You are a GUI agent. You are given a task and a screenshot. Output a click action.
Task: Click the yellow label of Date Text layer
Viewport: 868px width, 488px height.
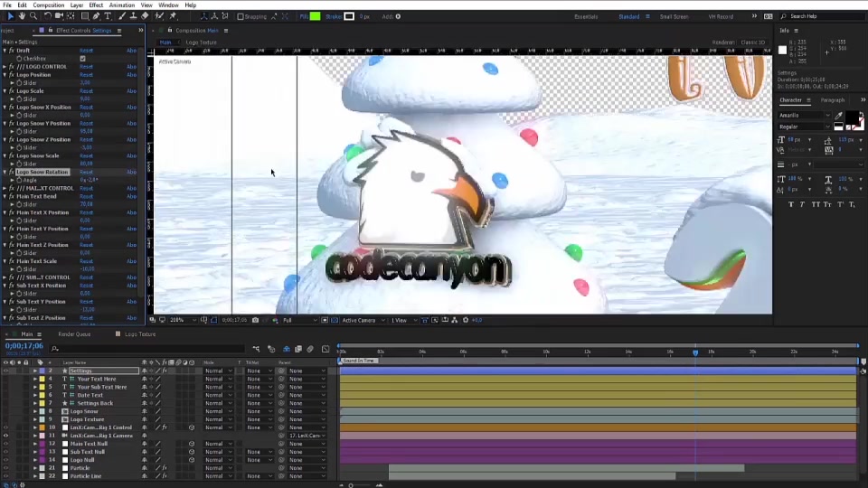point(42,395)
